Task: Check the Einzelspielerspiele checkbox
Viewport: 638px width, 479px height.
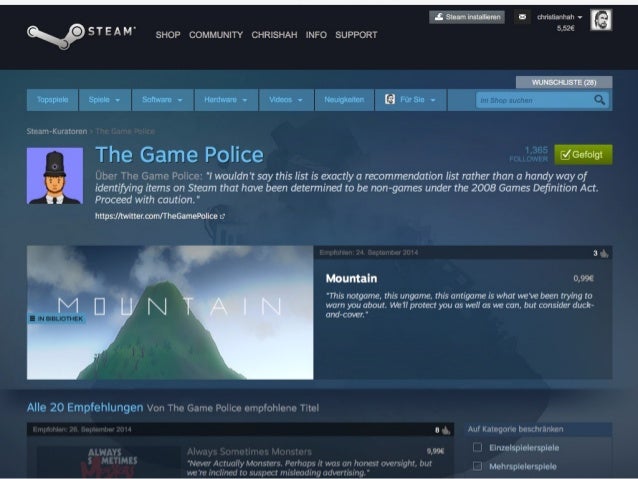Action: 477,448
